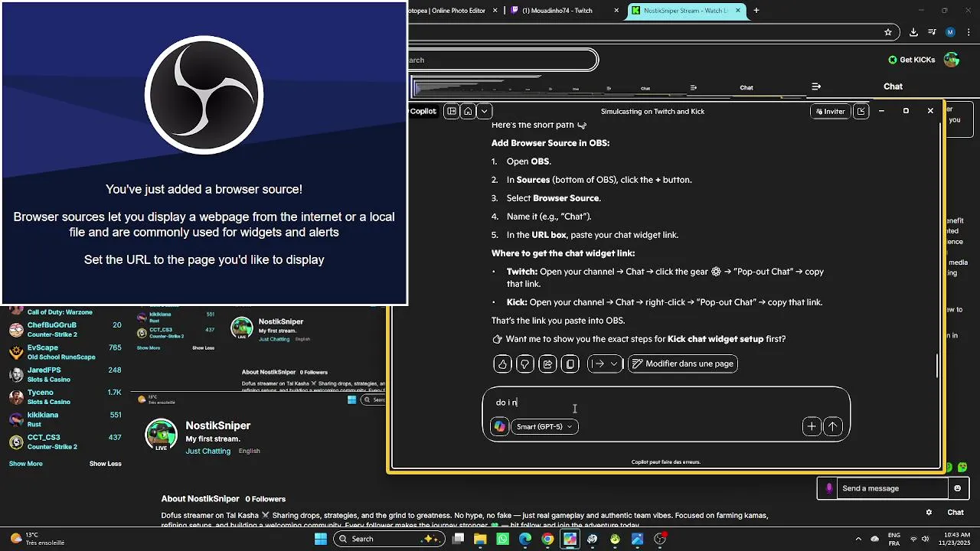980x551 pixels.
Task: Open the JaredFPS channel in sidebar
Action: pos(65,375)
